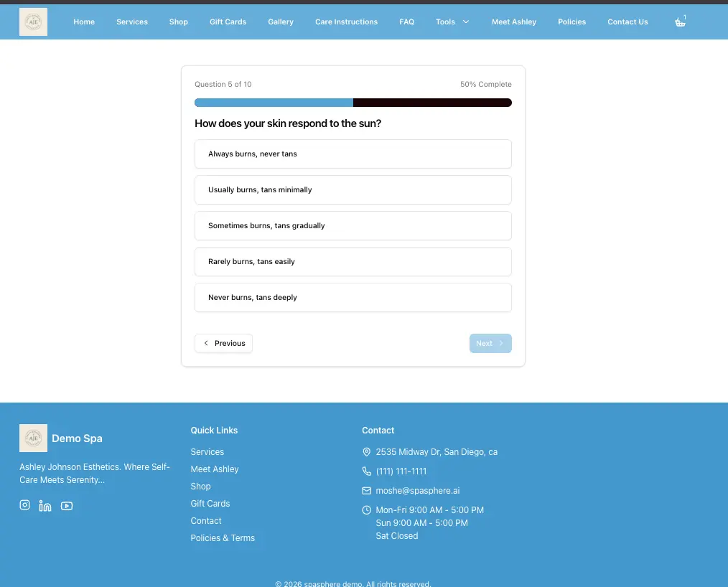The image size is (728, 587).
Task: Choose "Sometimes burns, tans gradually" option
Action: pyautogui.click(x=353, y=226)
